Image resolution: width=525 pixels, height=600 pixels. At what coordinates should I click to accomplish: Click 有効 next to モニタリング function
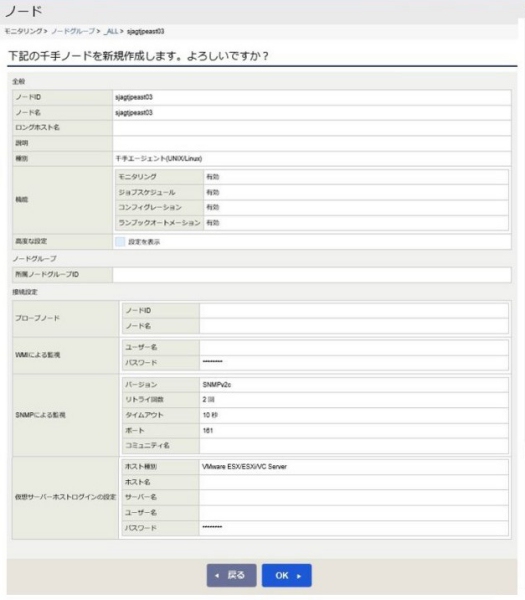pyautogui.click(x=213, y=177)
